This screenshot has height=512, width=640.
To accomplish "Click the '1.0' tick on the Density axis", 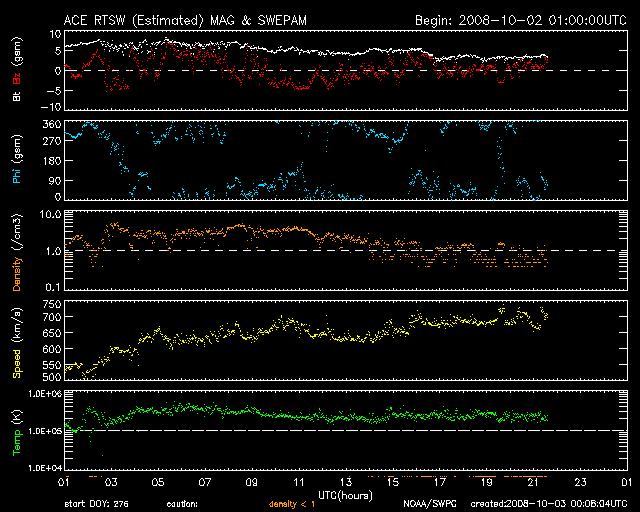I will coord(53,251).
